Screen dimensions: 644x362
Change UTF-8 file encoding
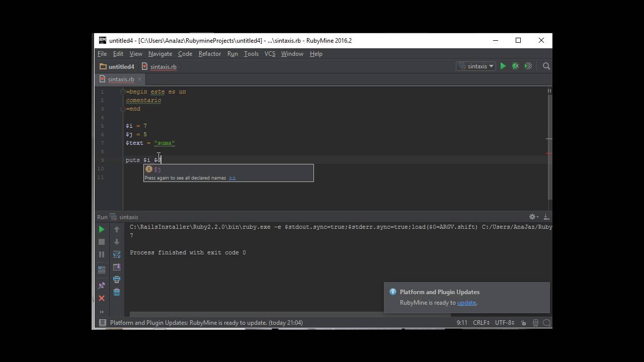click(x=504, y=323)
